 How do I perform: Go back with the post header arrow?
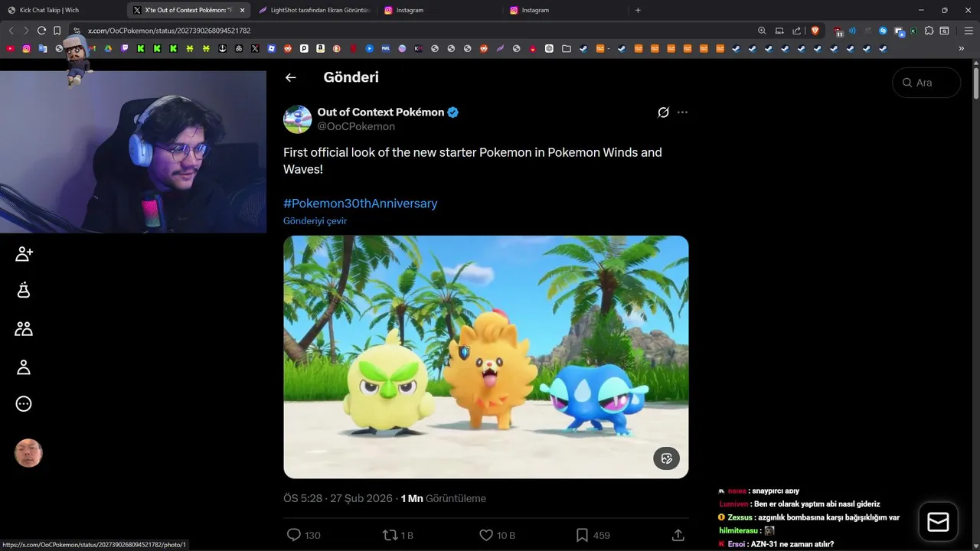pos(290,77)
